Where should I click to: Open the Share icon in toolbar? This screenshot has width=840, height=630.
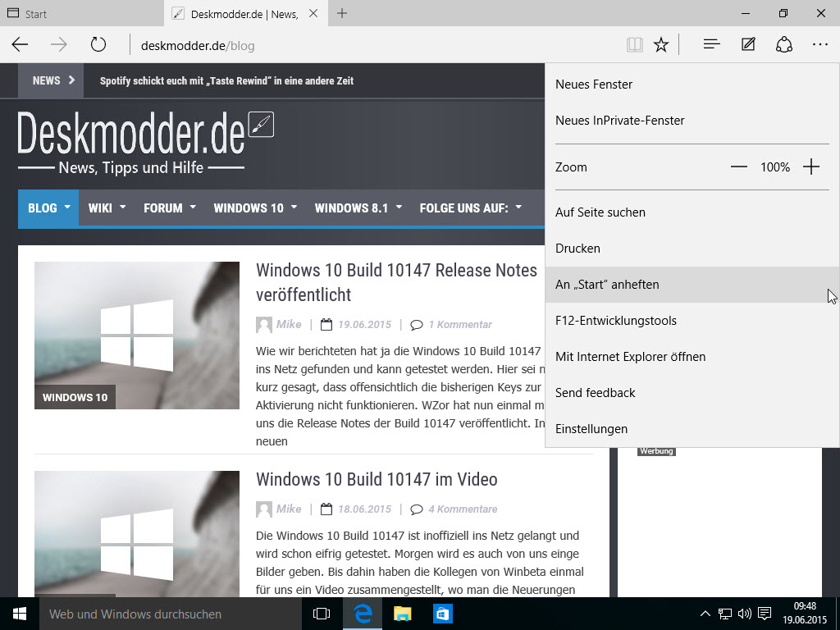783,44
